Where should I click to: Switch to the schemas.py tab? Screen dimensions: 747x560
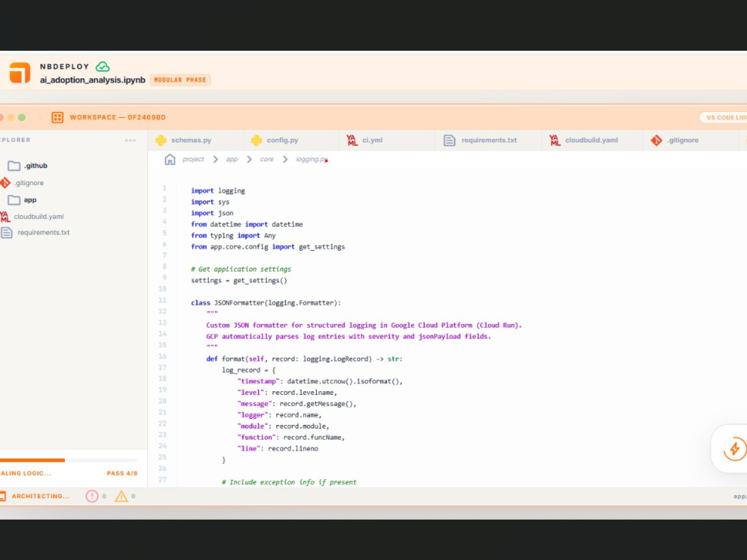(196, 140)
